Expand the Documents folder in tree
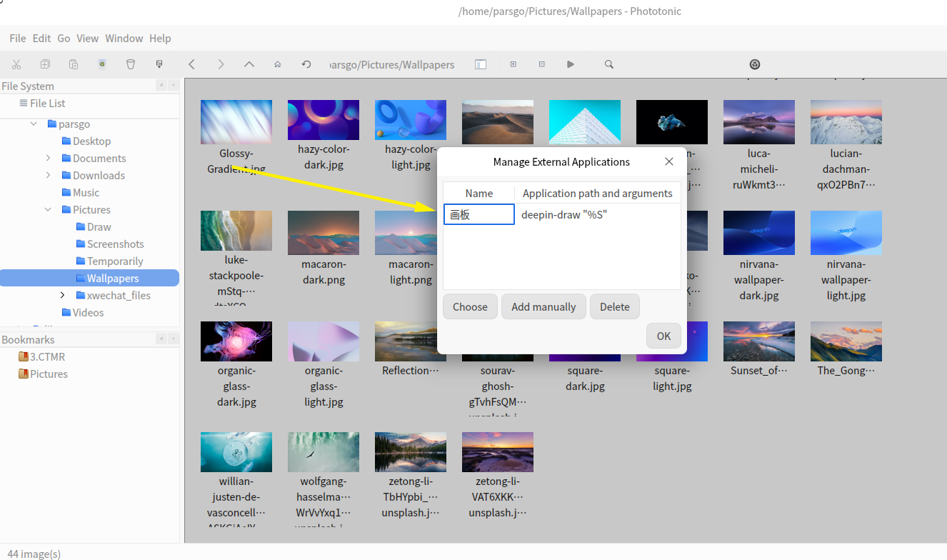 point(49,158)
